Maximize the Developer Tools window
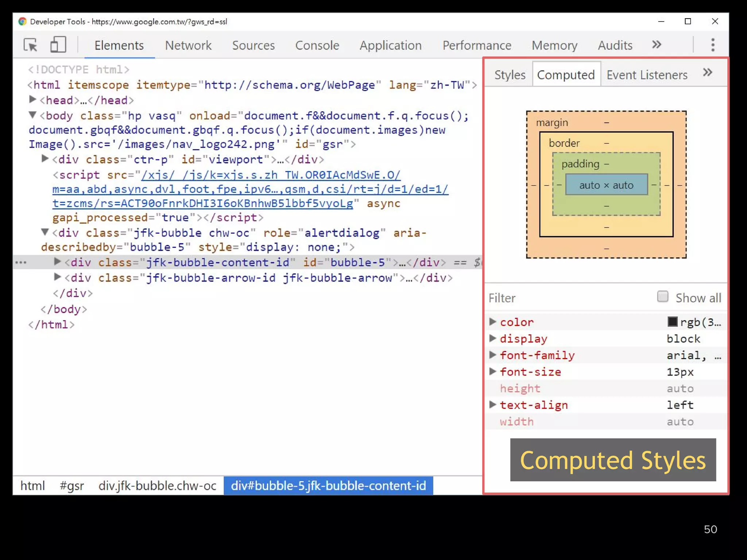Viewport: 747px width, 560px height. click(688, 22)
